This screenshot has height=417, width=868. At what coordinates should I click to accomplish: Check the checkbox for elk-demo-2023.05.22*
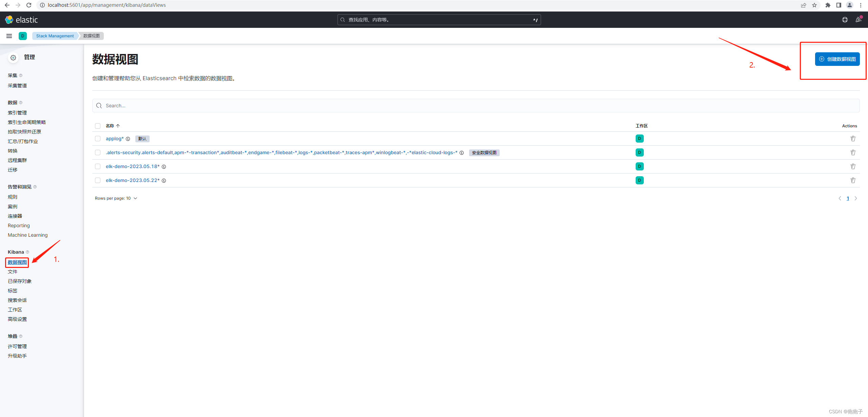pyautogui.click(x=98, y=180)
